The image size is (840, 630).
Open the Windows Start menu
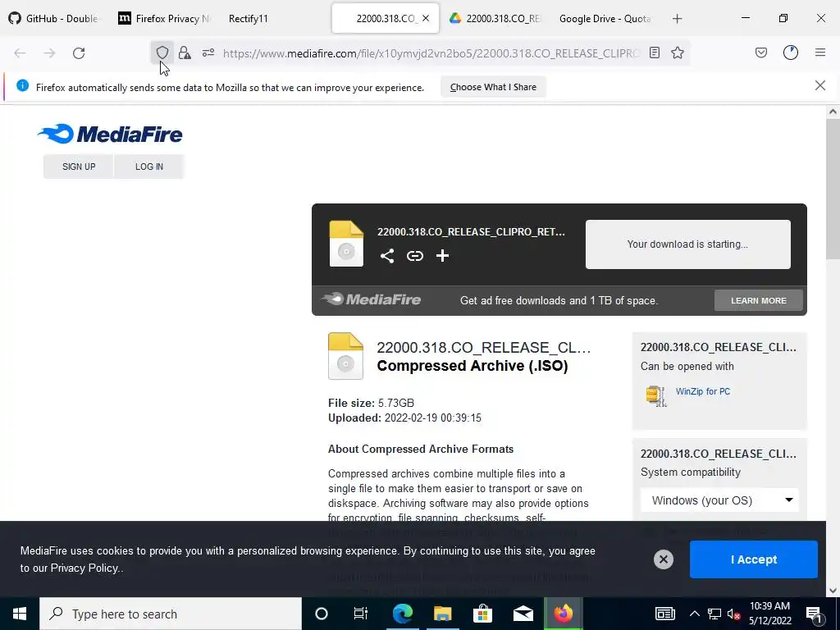[x=20, y=614]
